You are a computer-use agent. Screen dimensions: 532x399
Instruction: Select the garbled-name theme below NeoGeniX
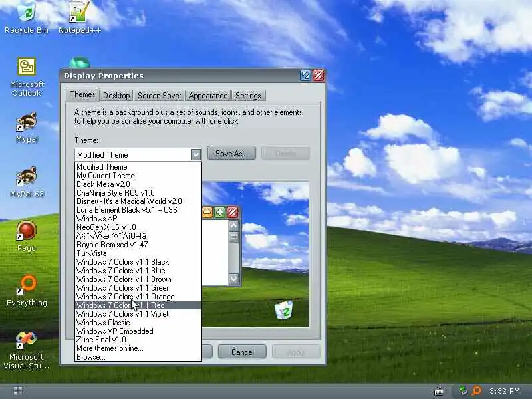tap(138, 236)
